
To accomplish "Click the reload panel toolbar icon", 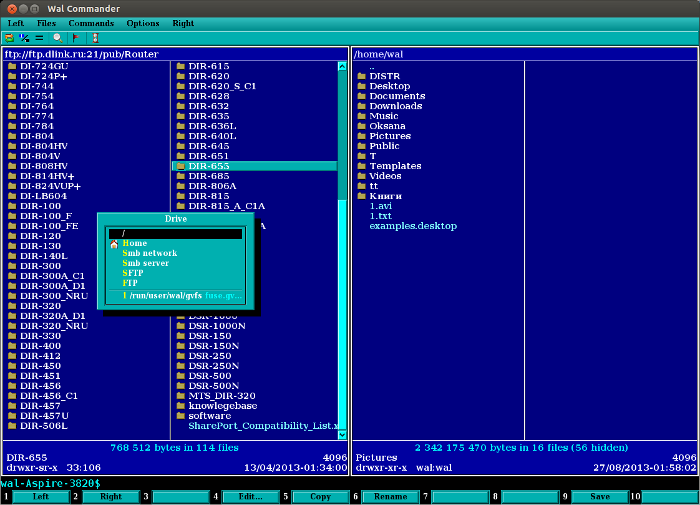I will coord(9,37).
